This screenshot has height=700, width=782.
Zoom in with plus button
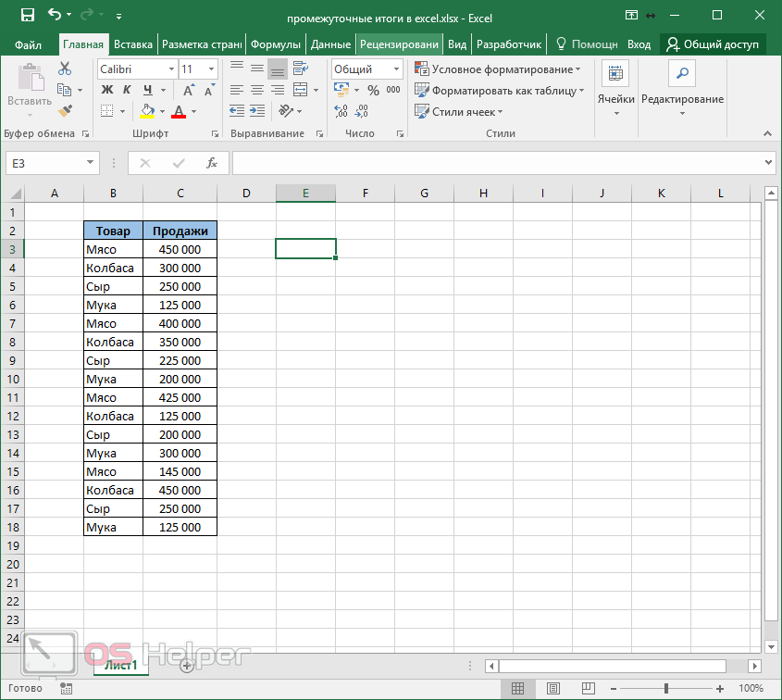tap(720, 689)
